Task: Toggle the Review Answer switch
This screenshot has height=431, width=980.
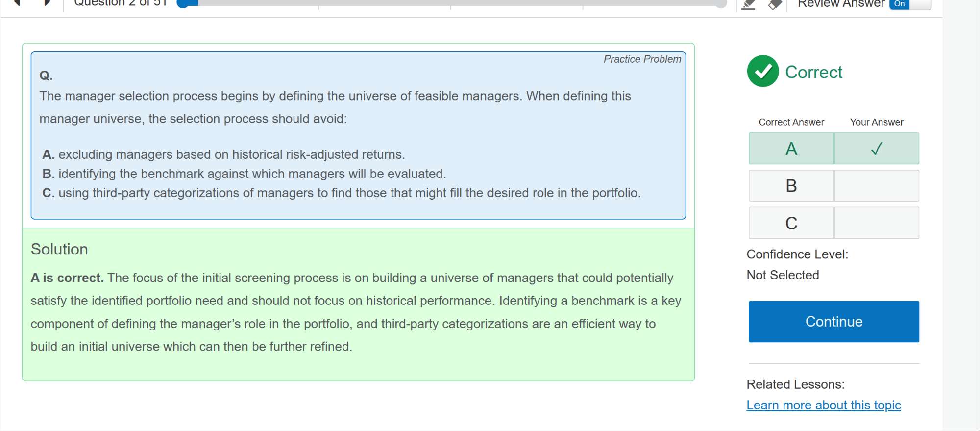Action: 910,4
